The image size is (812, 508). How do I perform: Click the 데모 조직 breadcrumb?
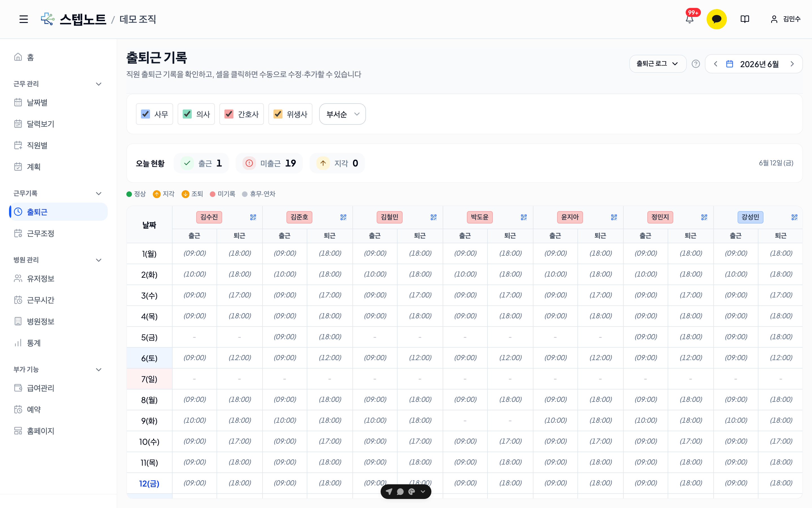tap(138, 19)
